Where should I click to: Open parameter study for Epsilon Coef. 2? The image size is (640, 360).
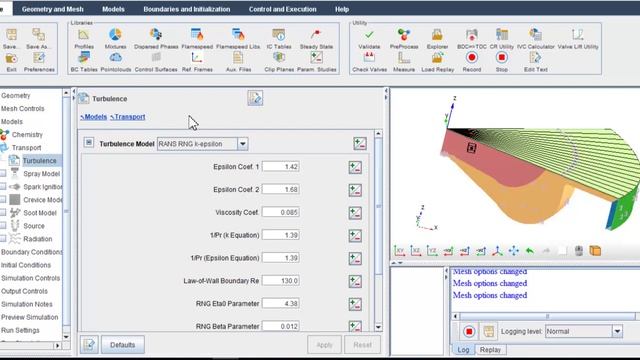coord(355,190)
